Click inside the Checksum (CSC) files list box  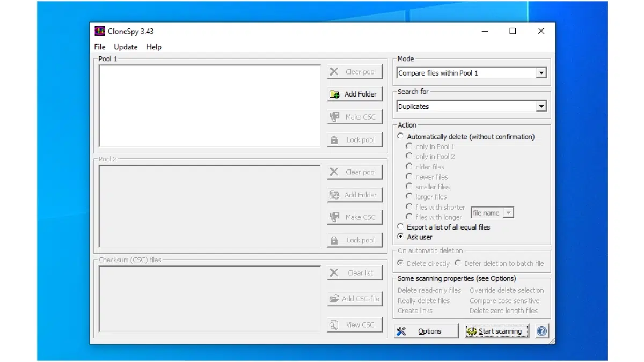pos(210,299)
